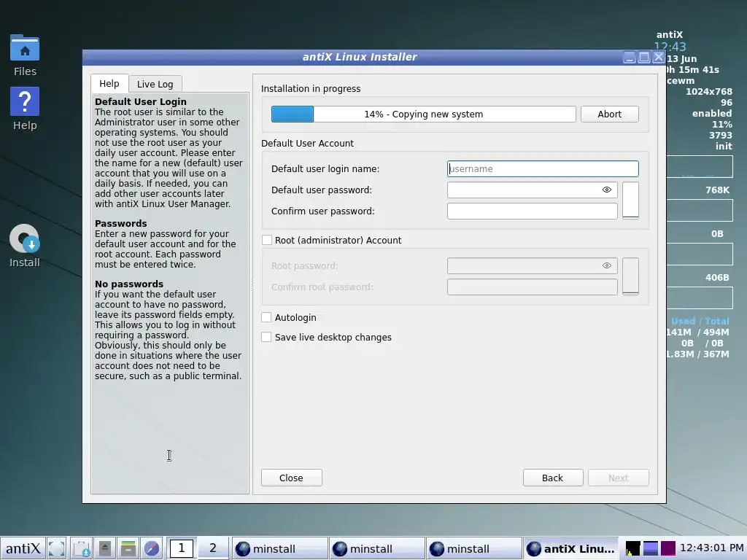This screenshot has height=560, width=747.
Task: Click the show desktop taskbar icon
Action: point(57,548)
